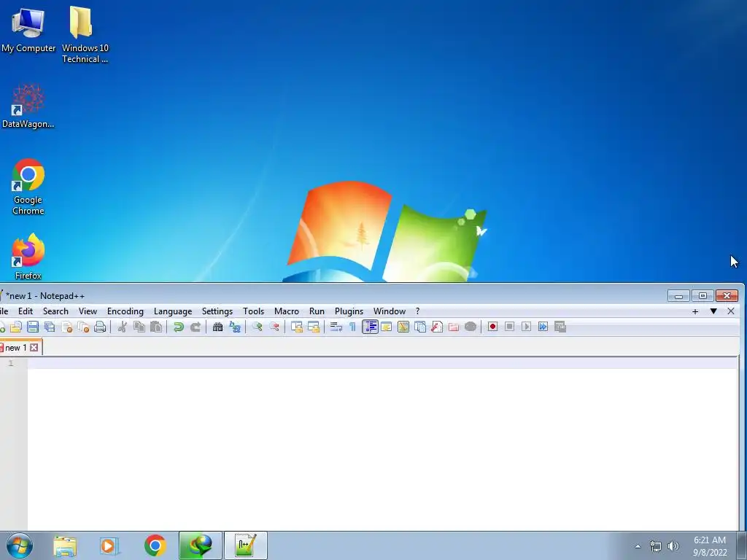Select the DataWagon desktop shortcut
Viewport: 747px width, 560px height.
pos(28,106)
